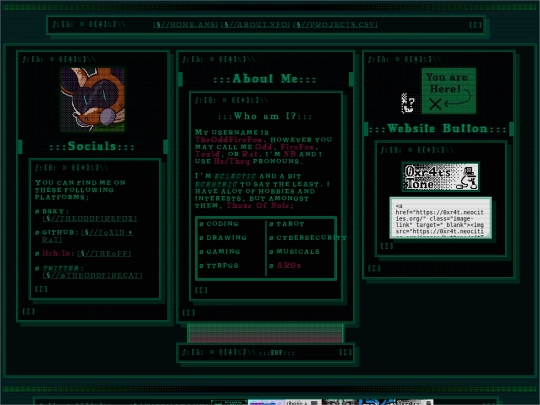This screenshot has width=540, height=405.
Task: Click the Who am I? subheading
Action: tap(265, 116)
